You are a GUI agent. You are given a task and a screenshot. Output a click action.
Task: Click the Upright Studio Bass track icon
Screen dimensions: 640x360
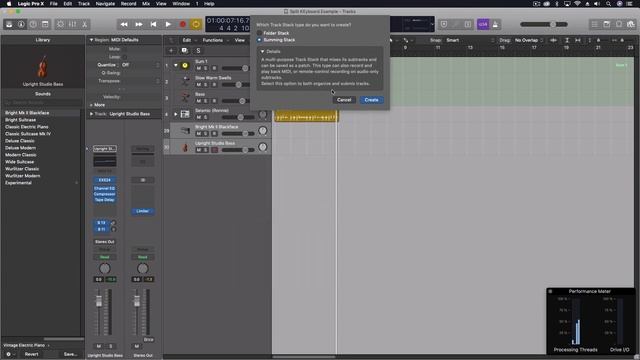coord(185,147)
